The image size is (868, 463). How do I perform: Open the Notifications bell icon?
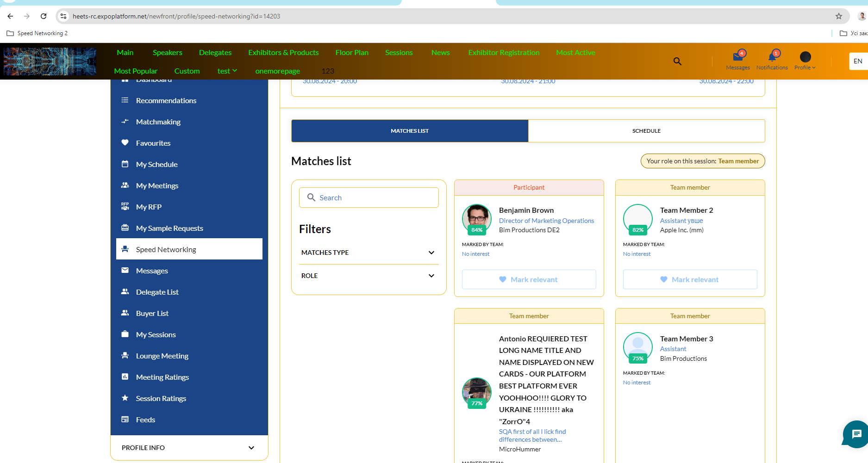[772, 57]
